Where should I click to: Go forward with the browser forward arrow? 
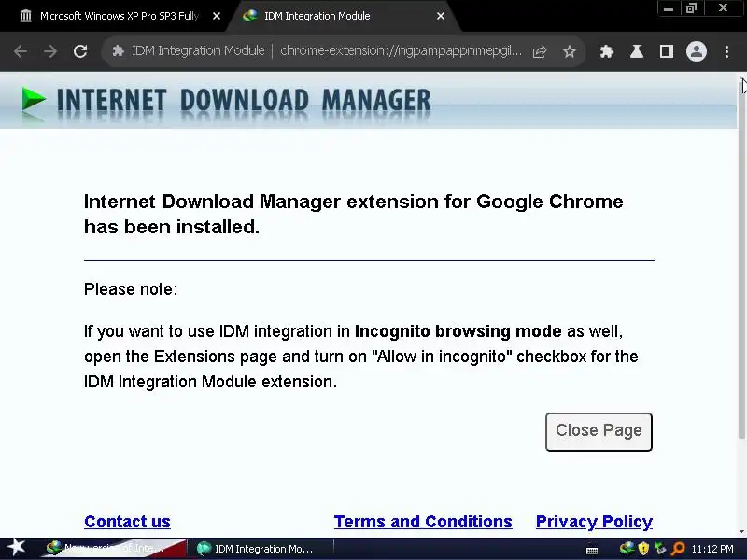point(50,51)
